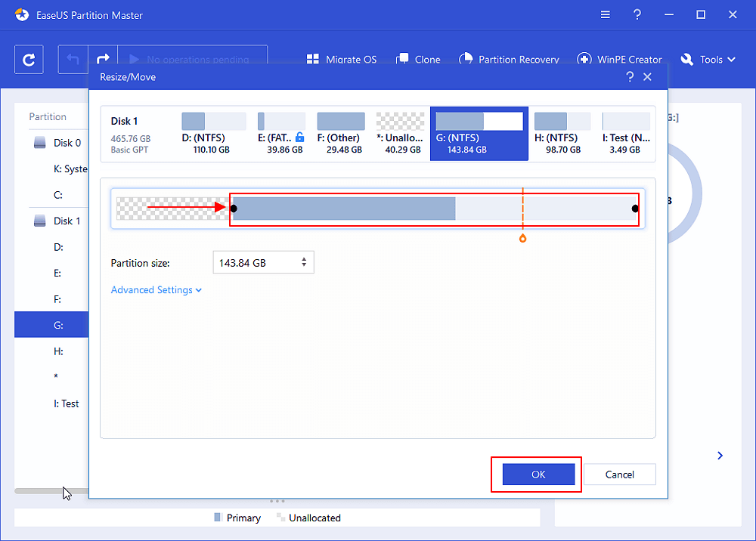Select I: Test in partition list
The image size is (756, 541).
pos(66,403)
